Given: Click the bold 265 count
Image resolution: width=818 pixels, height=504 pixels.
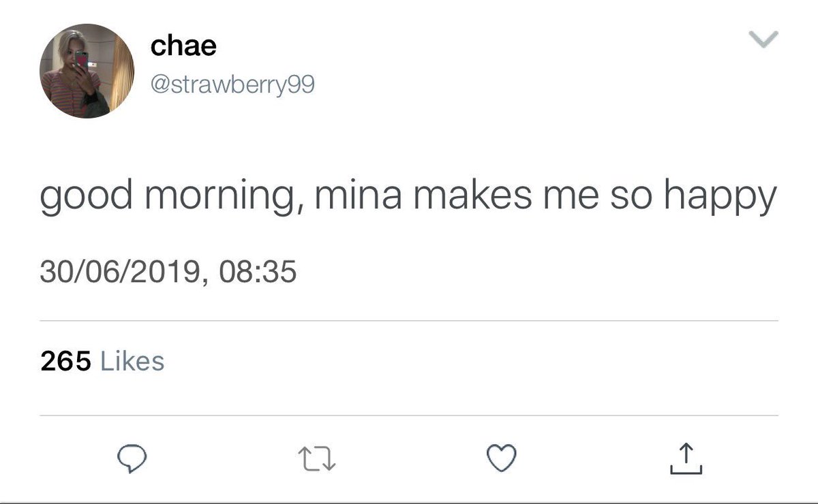Looking at the screenshot, I should [65, 361].
